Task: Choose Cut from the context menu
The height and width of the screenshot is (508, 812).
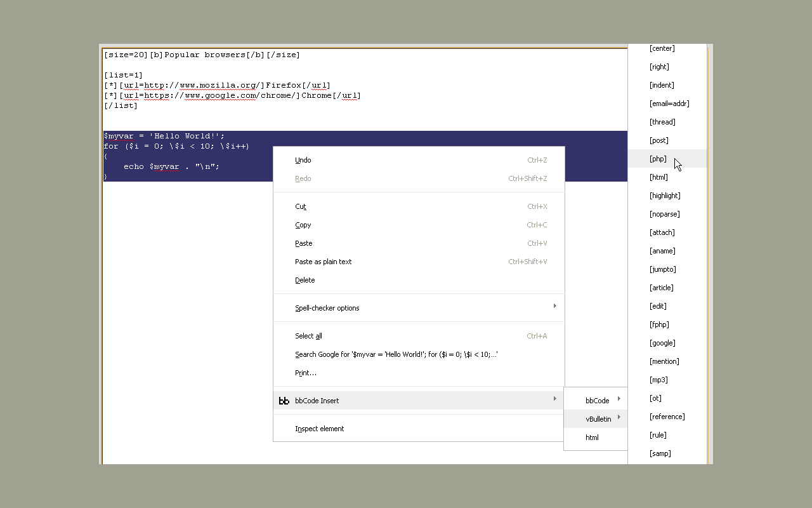Action: 301,206
